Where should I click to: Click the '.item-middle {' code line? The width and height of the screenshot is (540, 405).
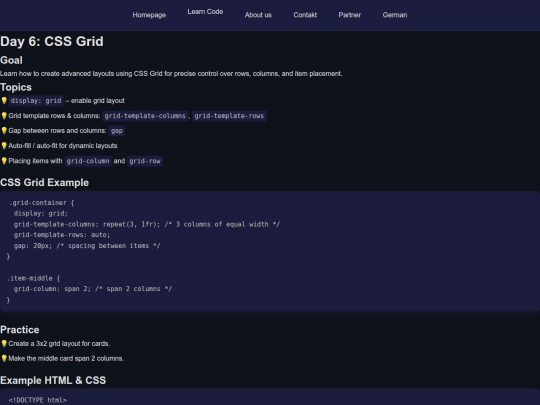tap(34, 278)
